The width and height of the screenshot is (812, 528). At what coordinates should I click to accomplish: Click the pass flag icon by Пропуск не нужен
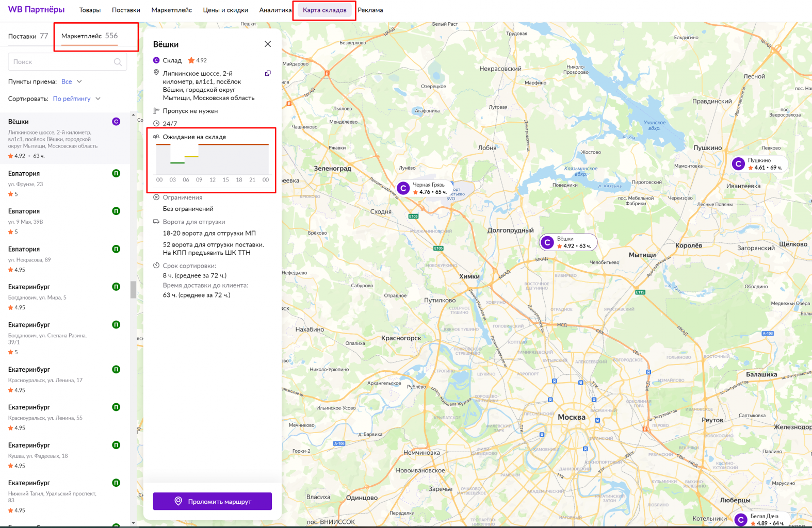point(156,111)
